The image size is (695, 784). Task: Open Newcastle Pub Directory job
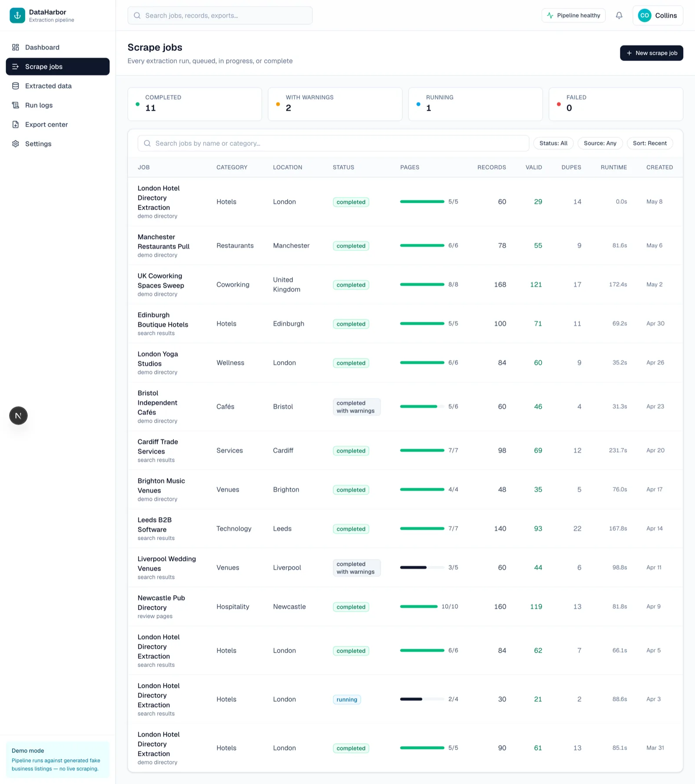coord(161,603)
